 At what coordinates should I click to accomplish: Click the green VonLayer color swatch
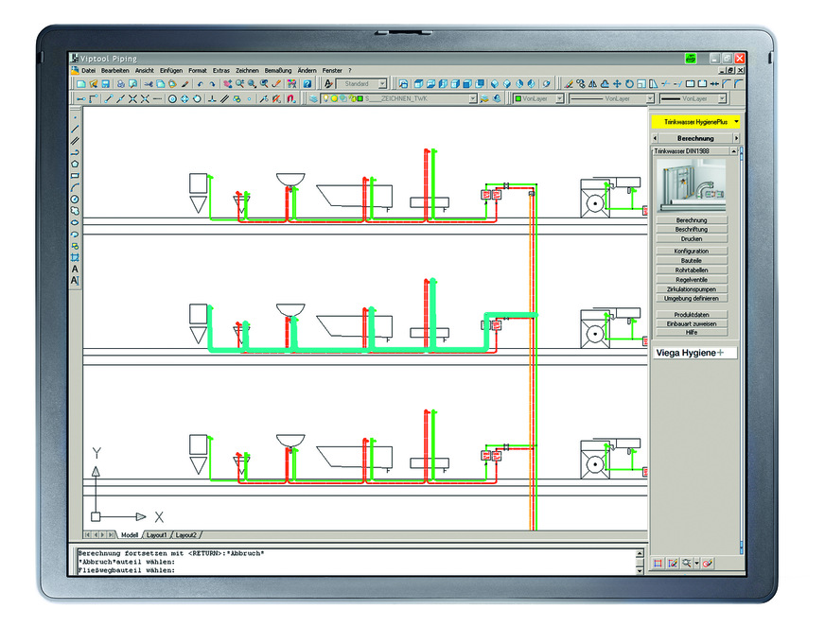pyautogui.click(x=518, y=98)
